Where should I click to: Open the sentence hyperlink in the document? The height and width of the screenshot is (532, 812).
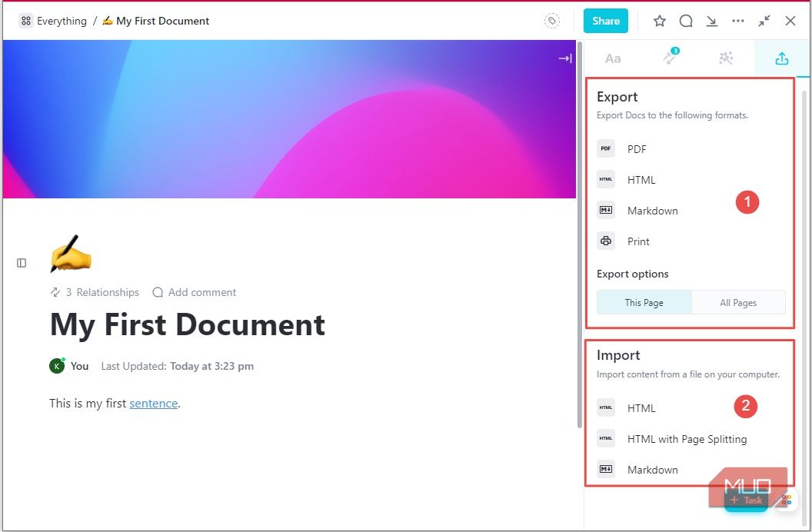154,403
